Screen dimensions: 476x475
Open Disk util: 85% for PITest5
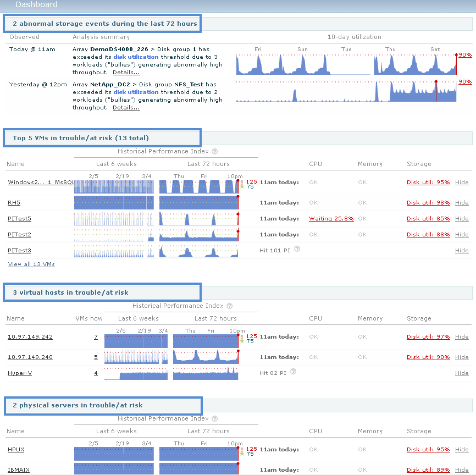(428, 219)
